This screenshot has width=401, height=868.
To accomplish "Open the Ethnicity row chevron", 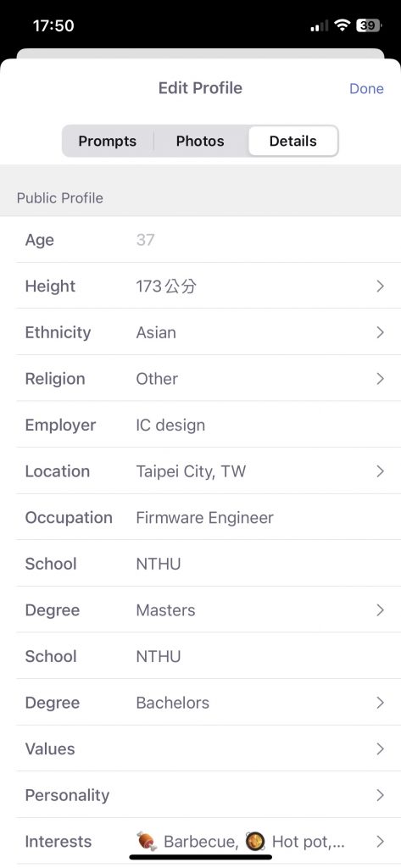I will click(x=380, y=332).
